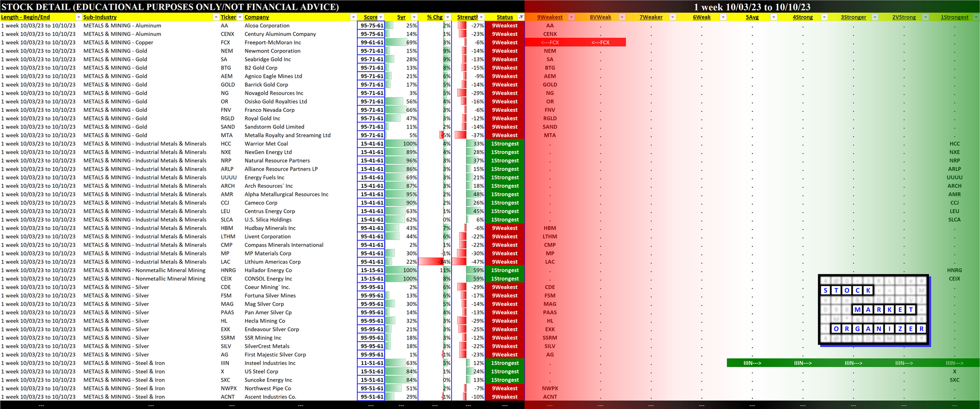Select the Warrior Met Coal cell
The image size is (980, 409).
300,144
